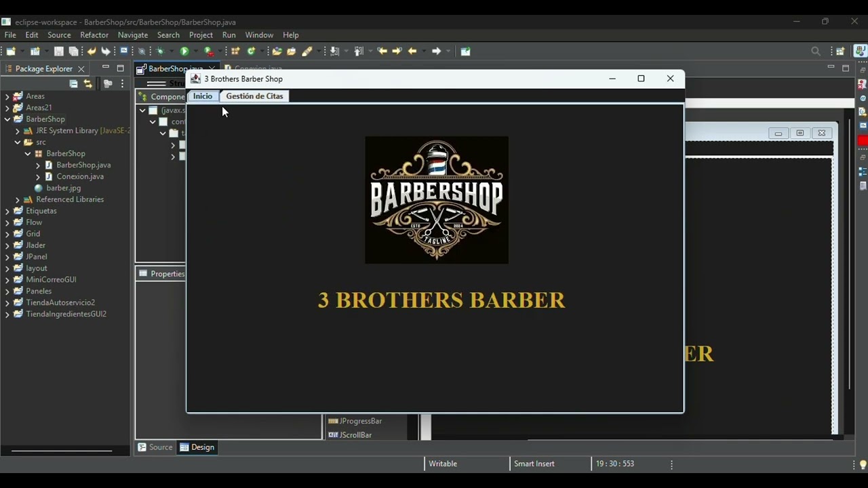This screenshot has width=868, height=488.
Task: Start Debug with the bug icon
Action: pos(160,51)
